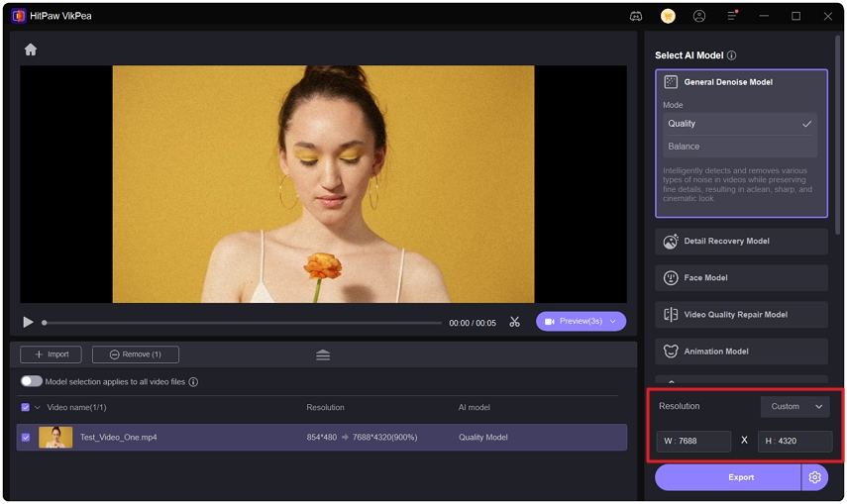This screenshot has height=504, width=847.
Task: Click the General Denoise Model icon
Action: (671, 82)
